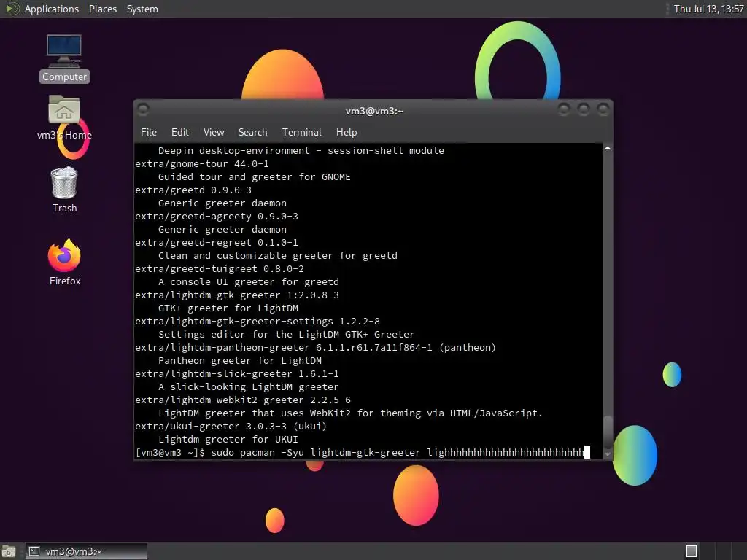Click 'A slick-looking LightDM greeter' text

(248, 386)
